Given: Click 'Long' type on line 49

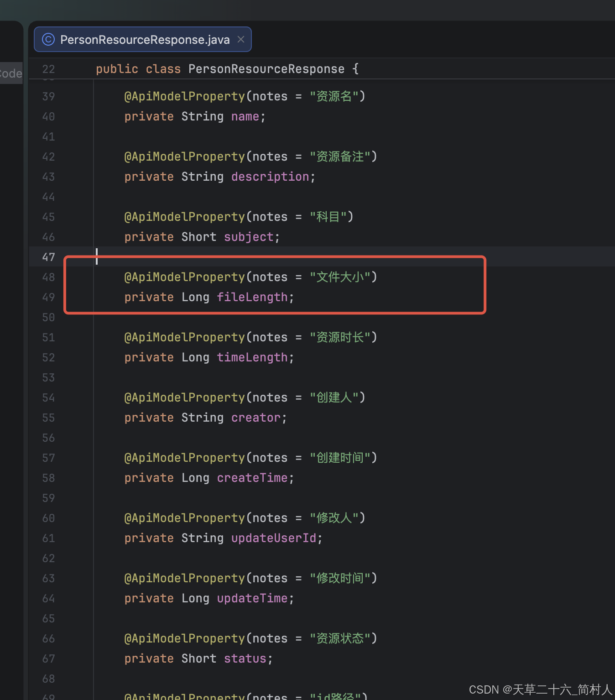Looking at the screenshot, I should click(x=195, y=298).
